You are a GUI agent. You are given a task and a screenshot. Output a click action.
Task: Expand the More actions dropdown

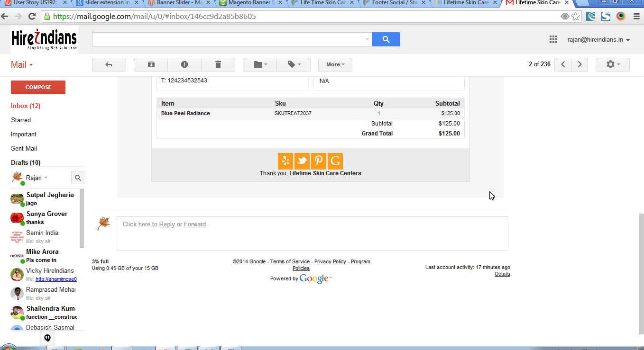tap(335, 64)
